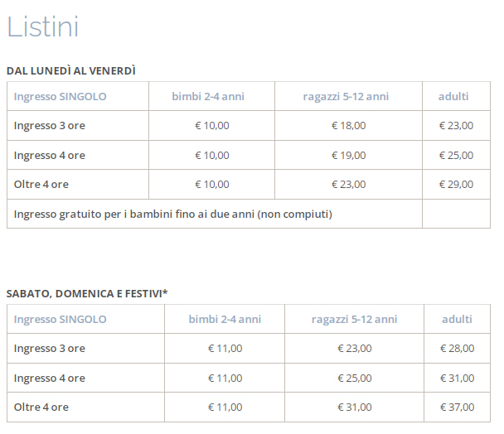The width and height of the screenshot is (504, 434).
Task: Select "Oltre 4 ore" row label in weekend table
Action: pyautogui.click(x=41, y=407)
